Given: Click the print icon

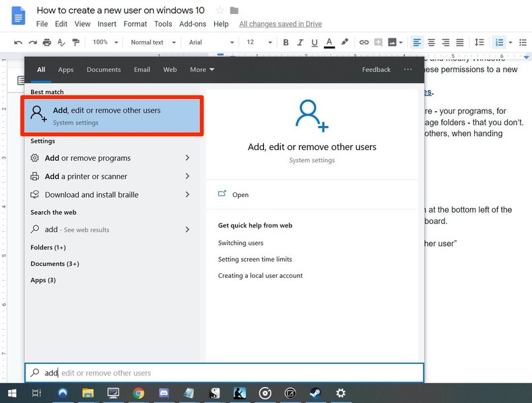Looking at the screenshot, I should (46, 42).
